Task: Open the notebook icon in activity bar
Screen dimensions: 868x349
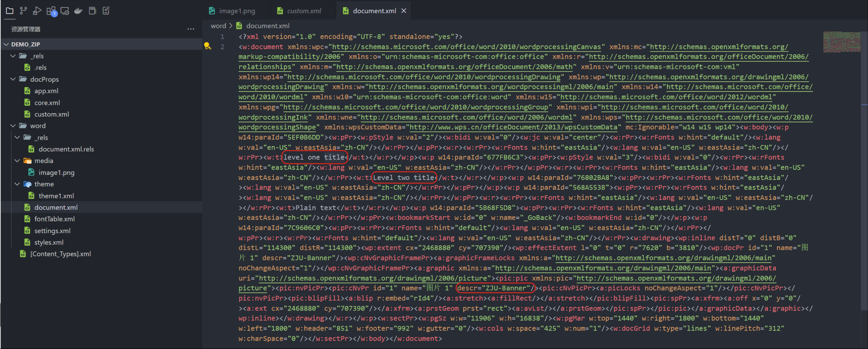Action: (92, 11)
